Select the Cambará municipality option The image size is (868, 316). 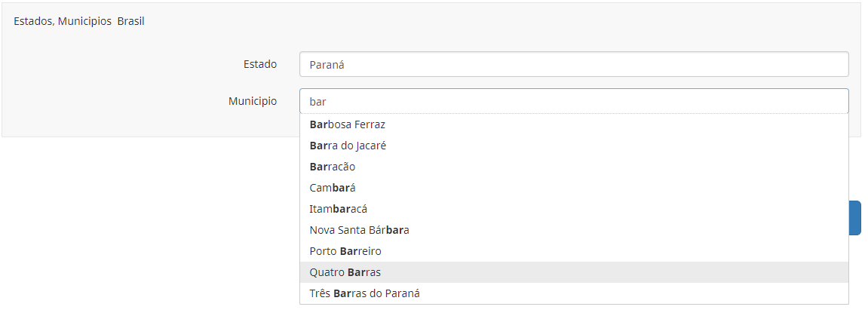pyautogui.click(x=332, y=188)
